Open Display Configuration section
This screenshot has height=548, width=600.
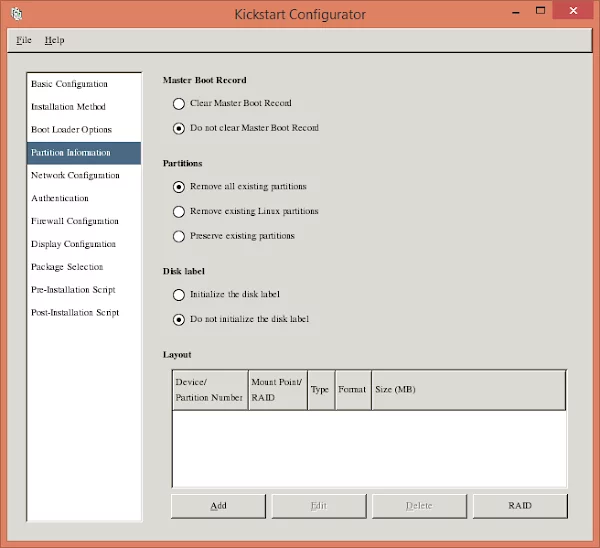pos(84,244)
